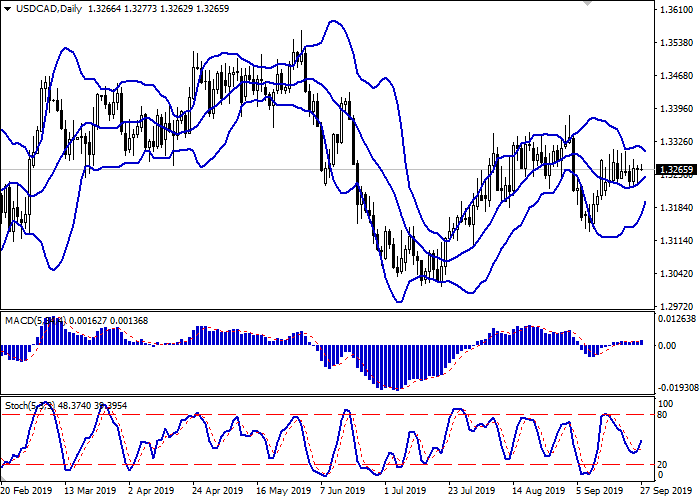Click the 1.36100 price axis level
700x500 pixels.
[x=678, y=10]
